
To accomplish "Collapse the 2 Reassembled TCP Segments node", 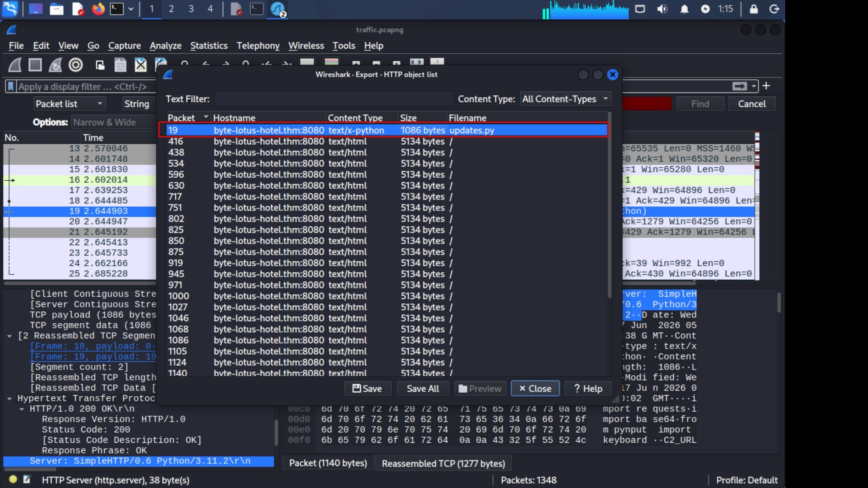I will pyautogui.click(x=10, y=336).
